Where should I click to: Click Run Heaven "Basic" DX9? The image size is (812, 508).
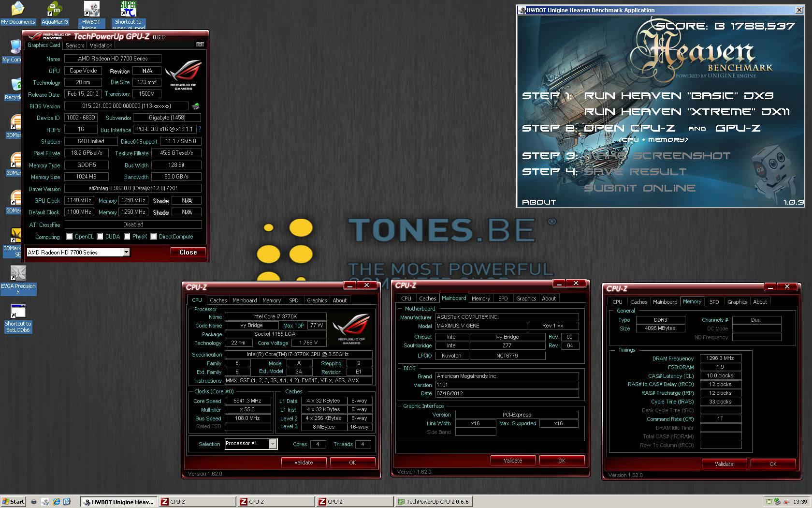click(679, 96)
